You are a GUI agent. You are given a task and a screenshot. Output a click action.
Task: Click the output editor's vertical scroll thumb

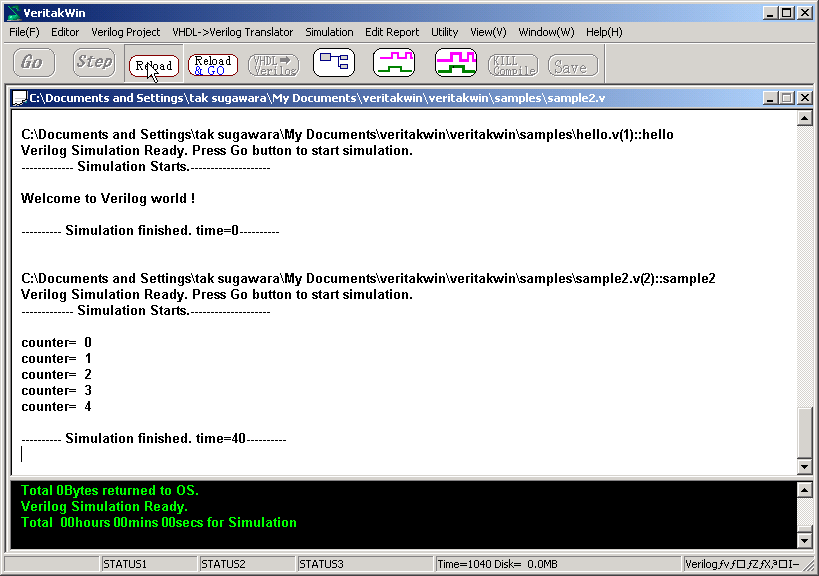click(804, 432)
